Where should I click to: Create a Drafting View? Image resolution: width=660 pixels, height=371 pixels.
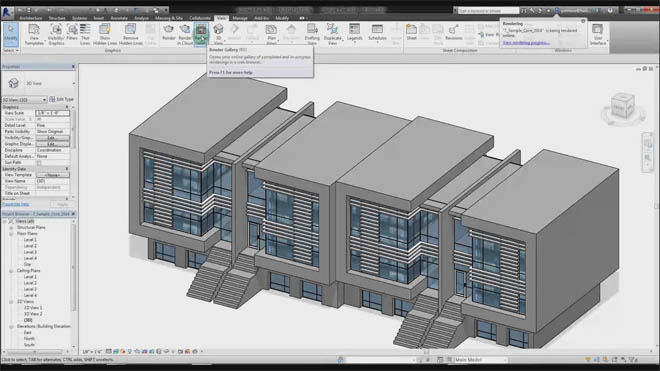click(312, 34)
